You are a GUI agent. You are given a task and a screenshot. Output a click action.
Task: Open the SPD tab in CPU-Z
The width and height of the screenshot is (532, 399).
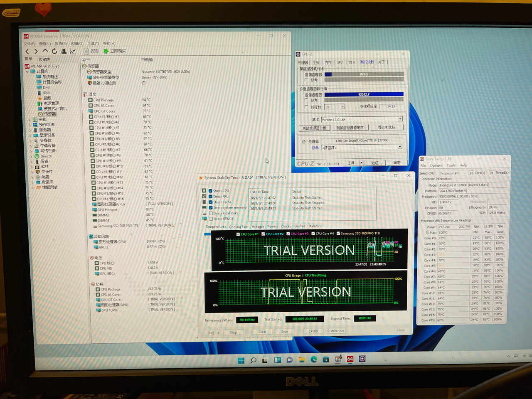[340, 62]
